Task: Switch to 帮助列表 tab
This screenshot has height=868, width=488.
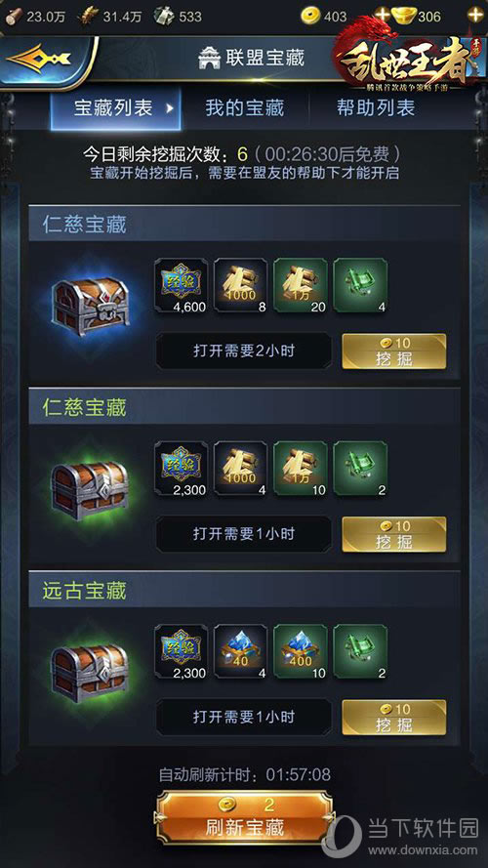Action: tap(376, 107)
